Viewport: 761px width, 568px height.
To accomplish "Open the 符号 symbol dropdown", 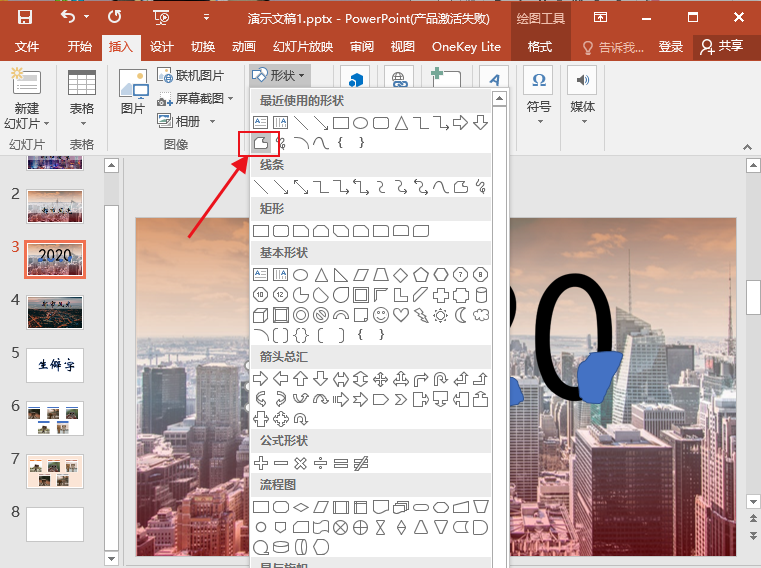I will coord(539,95).
